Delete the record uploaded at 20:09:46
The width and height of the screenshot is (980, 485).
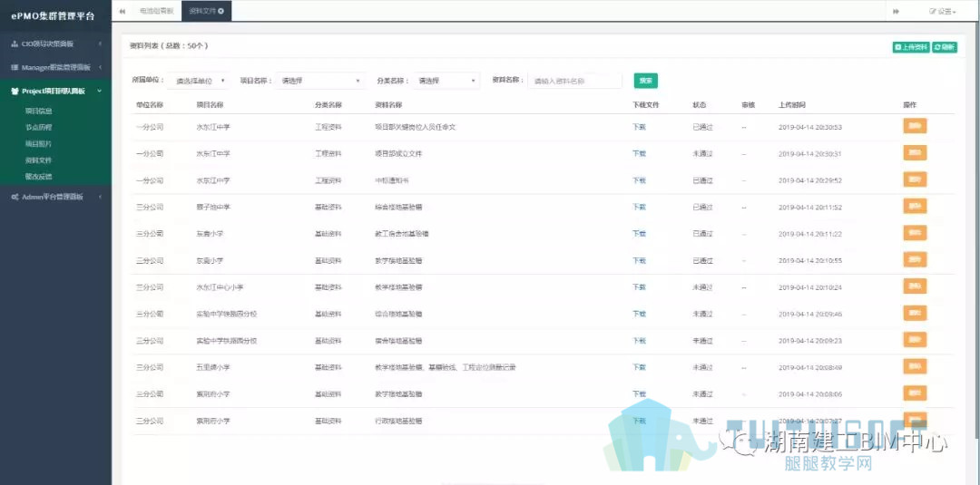click(915, 314)
